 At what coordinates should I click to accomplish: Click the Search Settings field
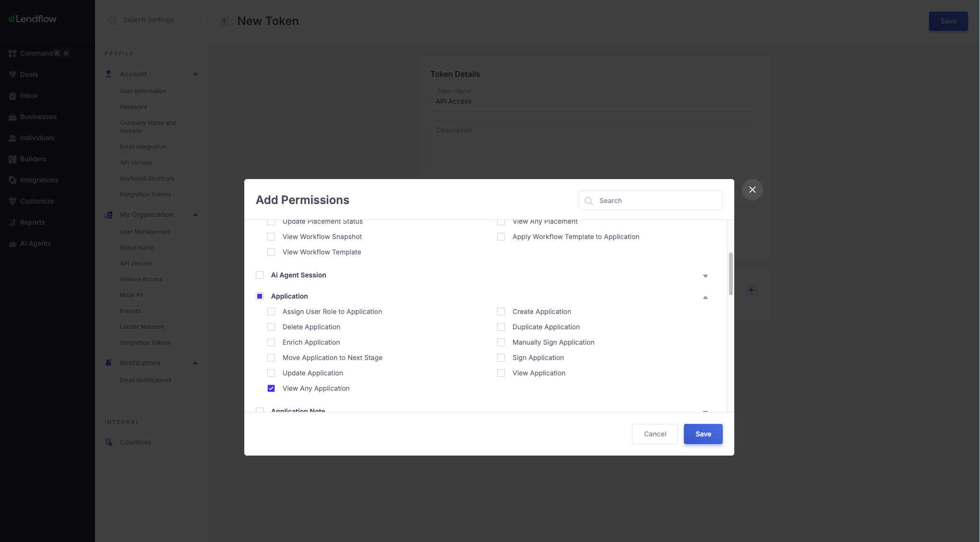pos(151,20)
